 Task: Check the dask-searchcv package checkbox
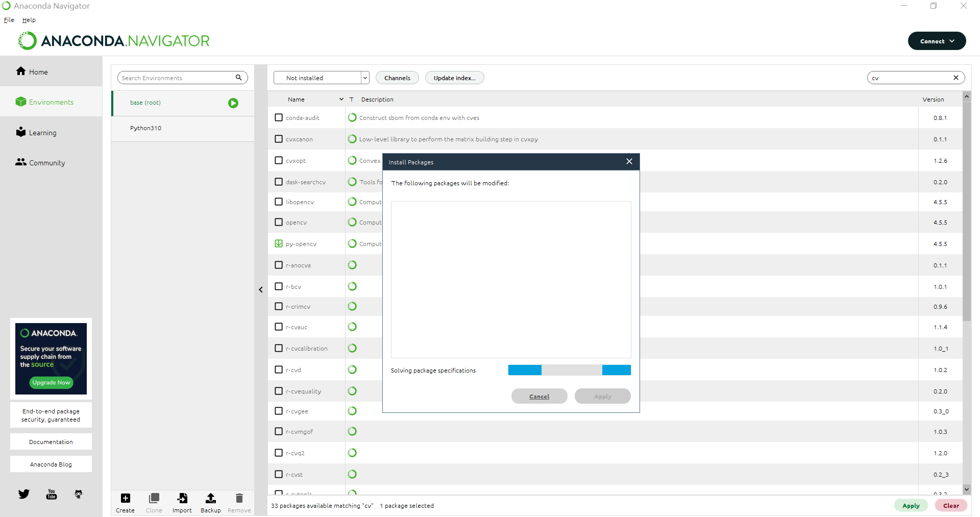point(279,182)
